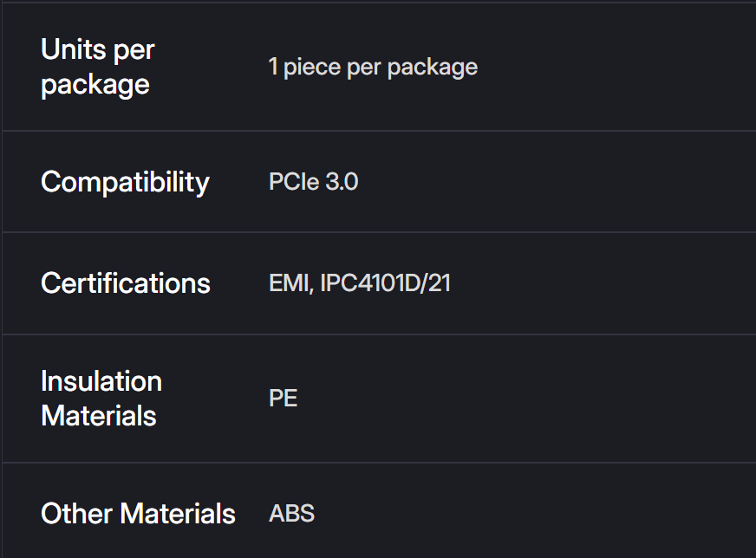Click '3.0' in the Compatibility value
Image resolution: width=756 pixels, height=558 pixels.
click(x=341, y=182)
